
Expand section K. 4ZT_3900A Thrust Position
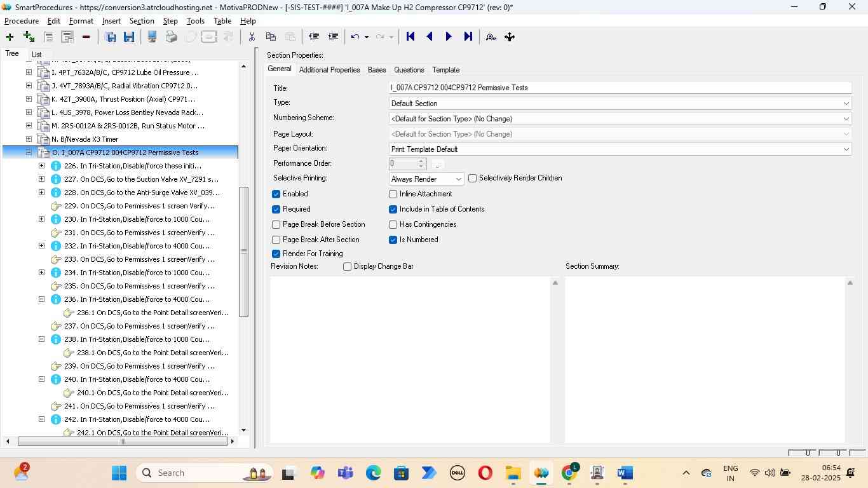pyautogui.click(x=29, y=99)
